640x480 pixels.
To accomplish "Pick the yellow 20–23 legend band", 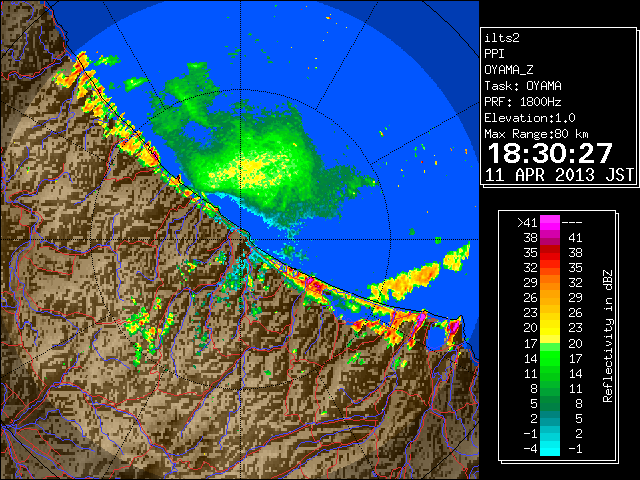I will point(550,328).
